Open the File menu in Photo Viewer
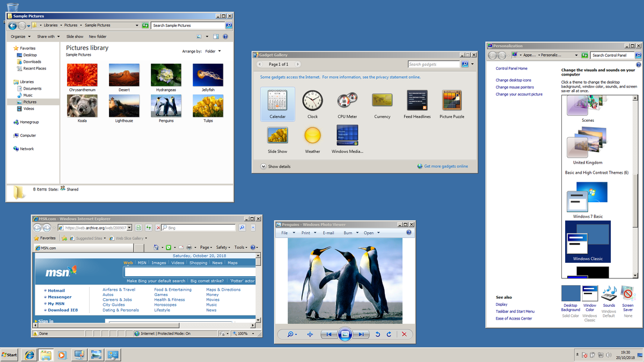Image resolution: width=644 pixels, height=362 pixels. coord(287,233)
